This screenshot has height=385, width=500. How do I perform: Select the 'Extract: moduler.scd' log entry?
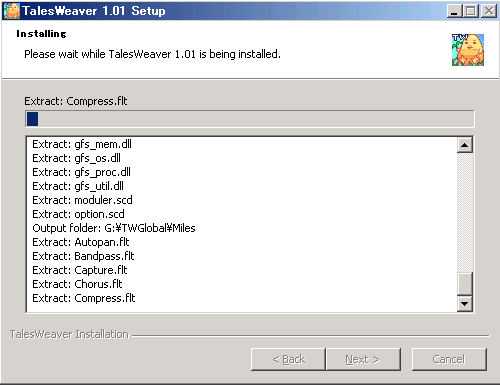pos(82,200)
